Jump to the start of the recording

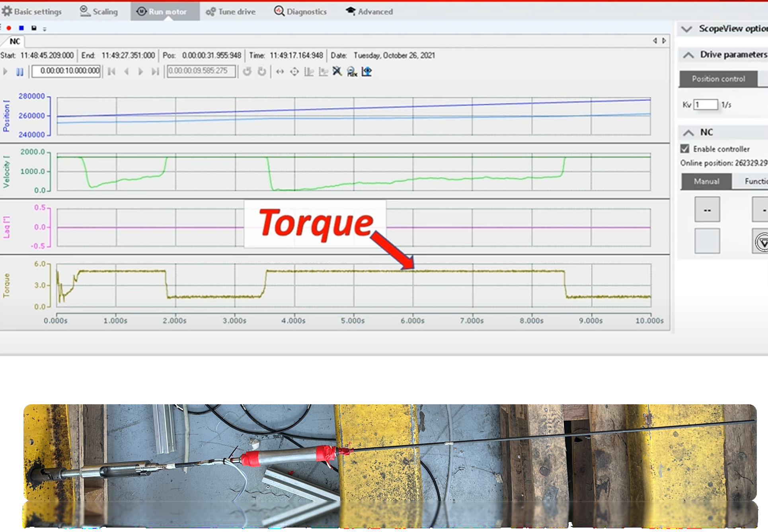[x=111, y=72]
